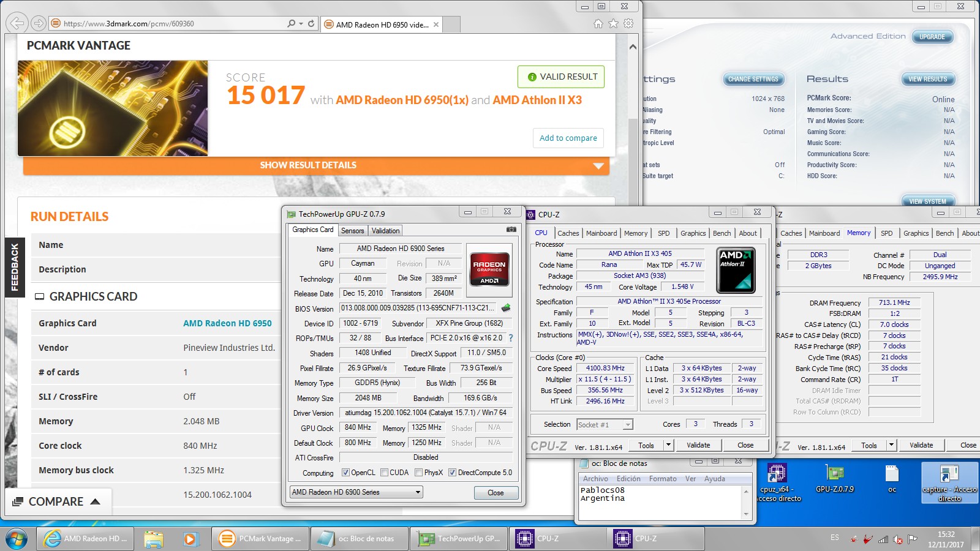The height and width of the screenshot is (551, 980).
Task: Expand the Compare panel
Action: [x=58, y=501]
